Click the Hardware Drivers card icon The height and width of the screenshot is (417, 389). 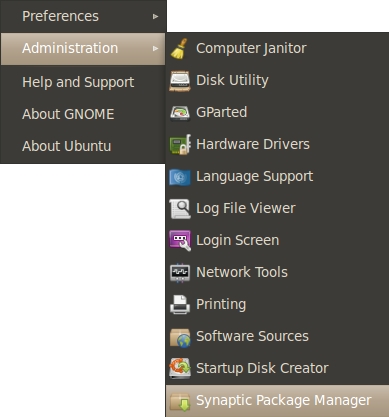pyautogui.click(x=180, y=144)
